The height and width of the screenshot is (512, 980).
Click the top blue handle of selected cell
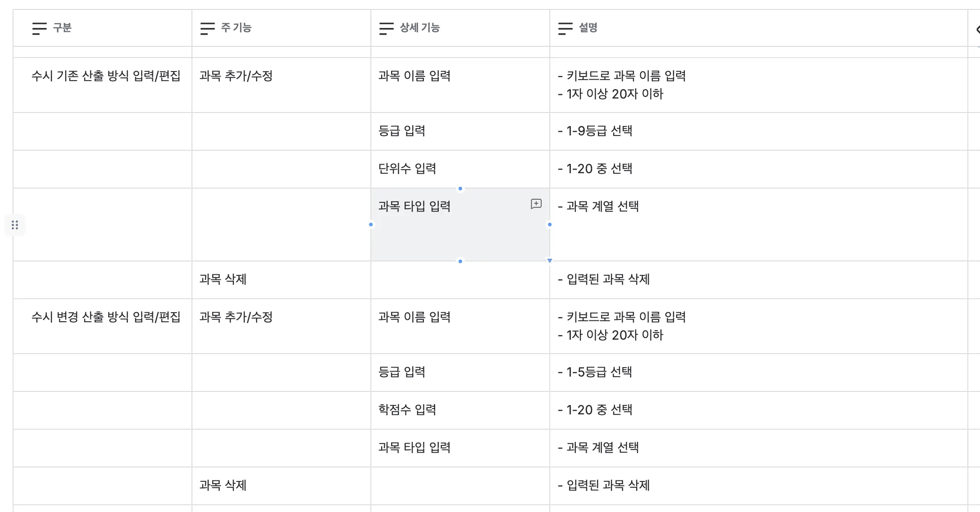(x=460, y=189)
